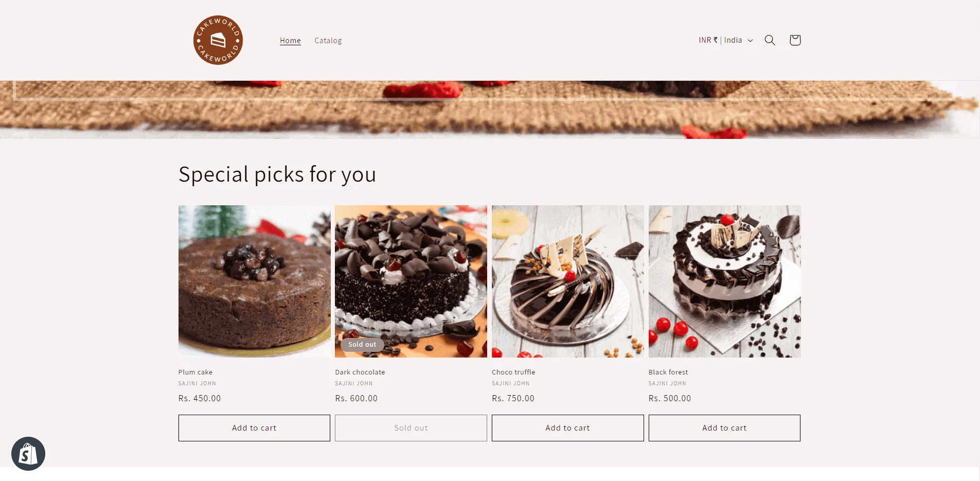Screen dimensions: 980x481
Task: Click the Sold out badge on cake
Action: (362, 345)
